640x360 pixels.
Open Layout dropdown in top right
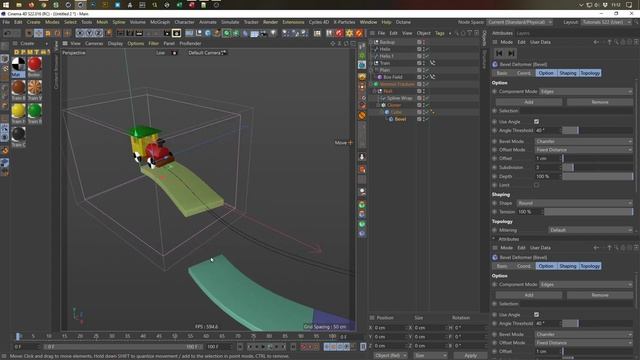(607, 22)
